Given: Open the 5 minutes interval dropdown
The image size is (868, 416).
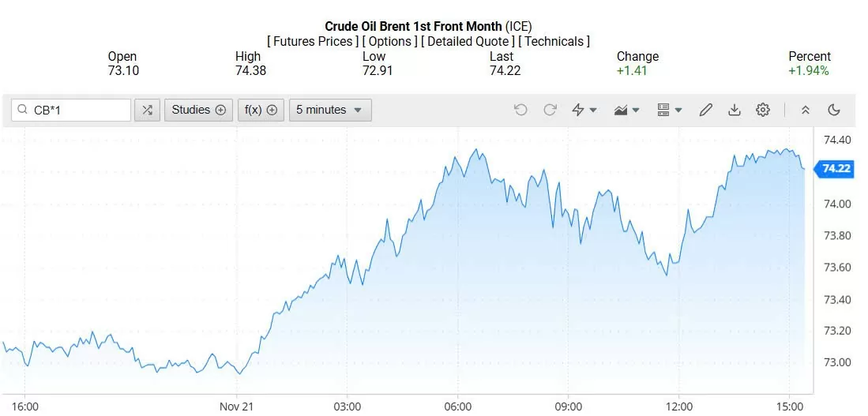Looking at the screenshot, I should (329, 110).
